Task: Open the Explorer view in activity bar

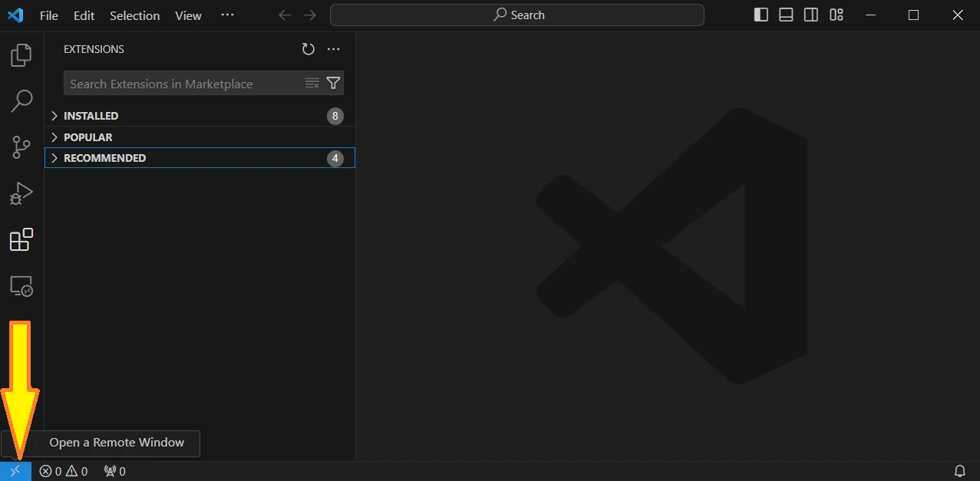Action: coord(21,54)
